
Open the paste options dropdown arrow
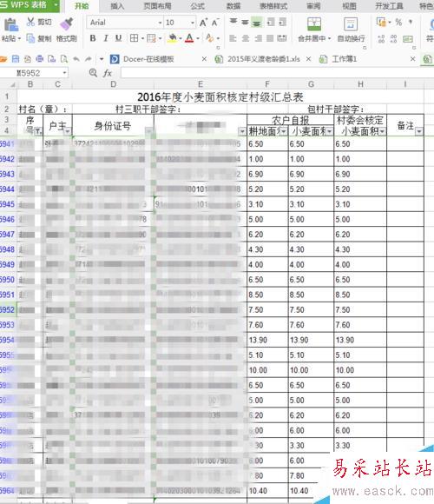coord(19,38)
